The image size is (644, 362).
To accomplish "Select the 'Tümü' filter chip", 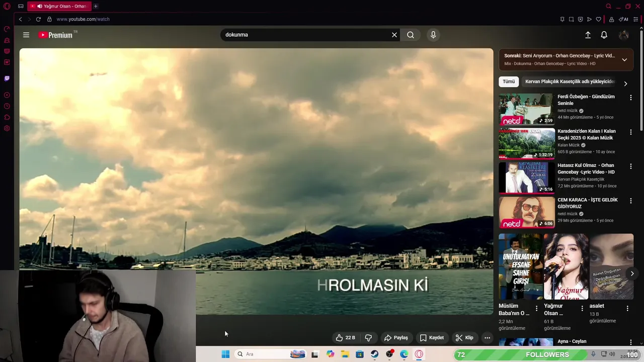I will tap(509, 81).
